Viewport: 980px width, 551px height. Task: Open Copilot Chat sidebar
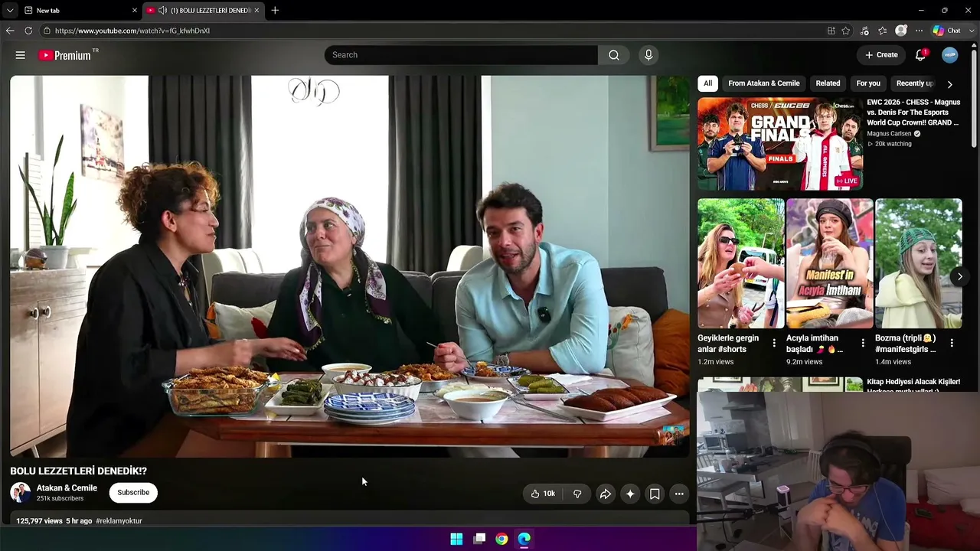tap(947, 31)
